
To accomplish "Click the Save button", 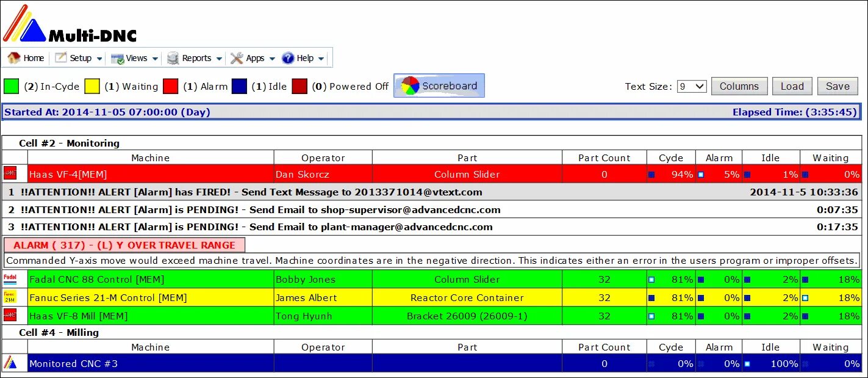I will click(x=838, y=86).
